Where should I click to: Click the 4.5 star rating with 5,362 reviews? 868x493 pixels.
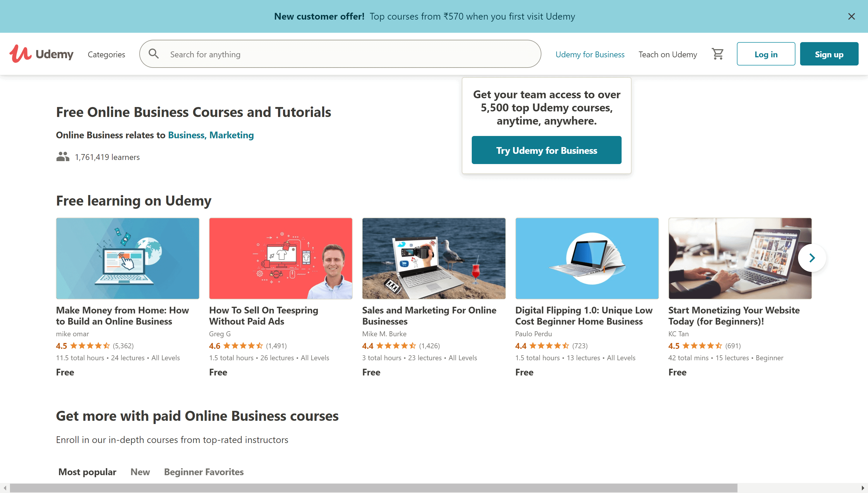pos(95,346)
